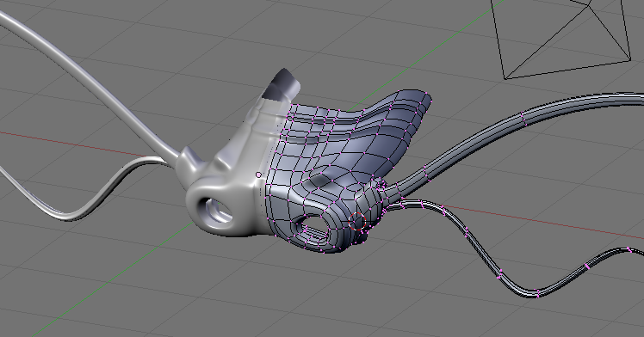Select the dark cap atop the model

283,85
